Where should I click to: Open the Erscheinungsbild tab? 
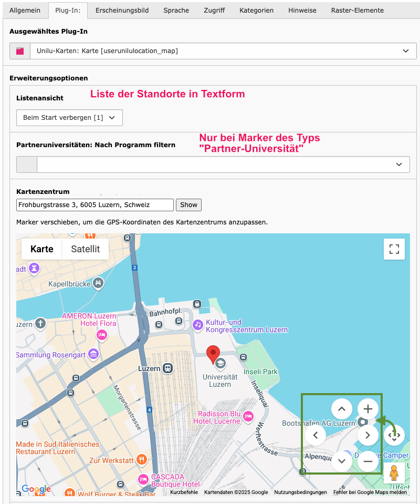[122, 11]
